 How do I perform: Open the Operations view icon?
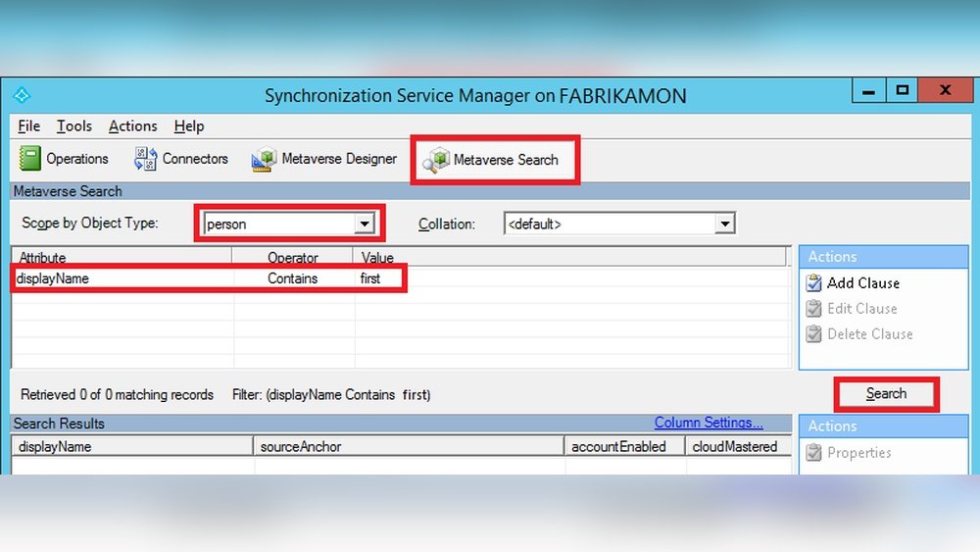coord(29,159)
